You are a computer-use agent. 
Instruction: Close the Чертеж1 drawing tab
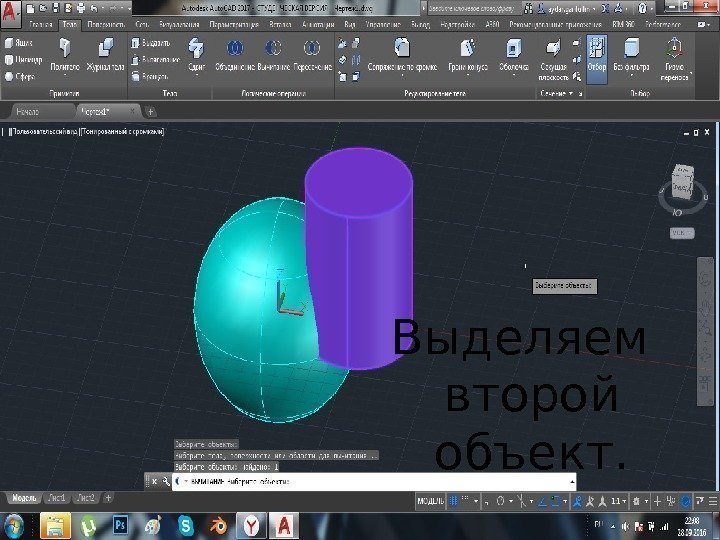pyautogui.click(x=133, y=111)
